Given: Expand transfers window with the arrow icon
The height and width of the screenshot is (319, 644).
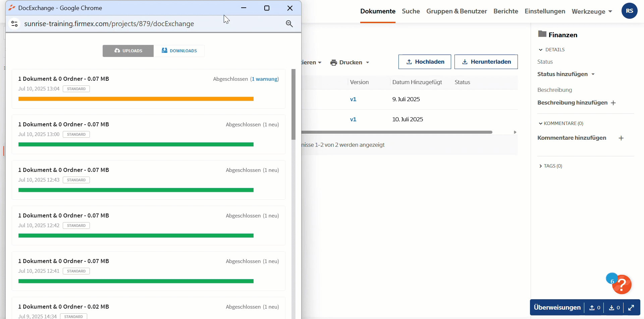Looking at the screenshot, I should point(631,308).
